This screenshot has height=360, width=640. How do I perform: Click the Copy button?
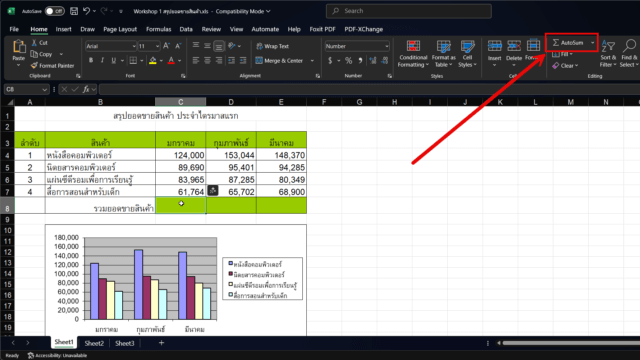[x=42, y=54]
